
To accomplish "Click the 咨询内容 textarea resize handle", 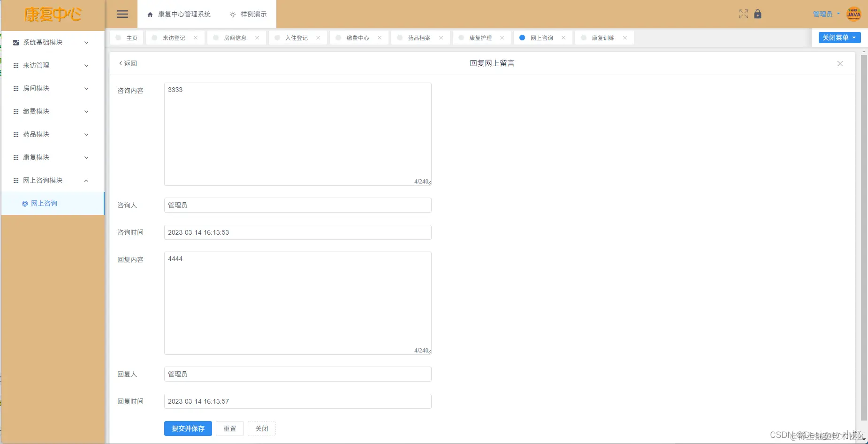I will coord(429,183).
